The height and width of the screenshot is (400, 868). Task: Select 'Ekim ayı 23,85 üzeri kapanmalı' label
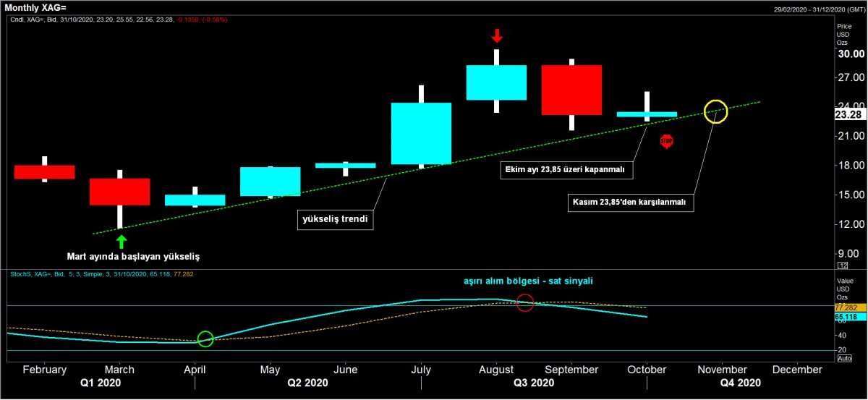(x=566, y=170)
